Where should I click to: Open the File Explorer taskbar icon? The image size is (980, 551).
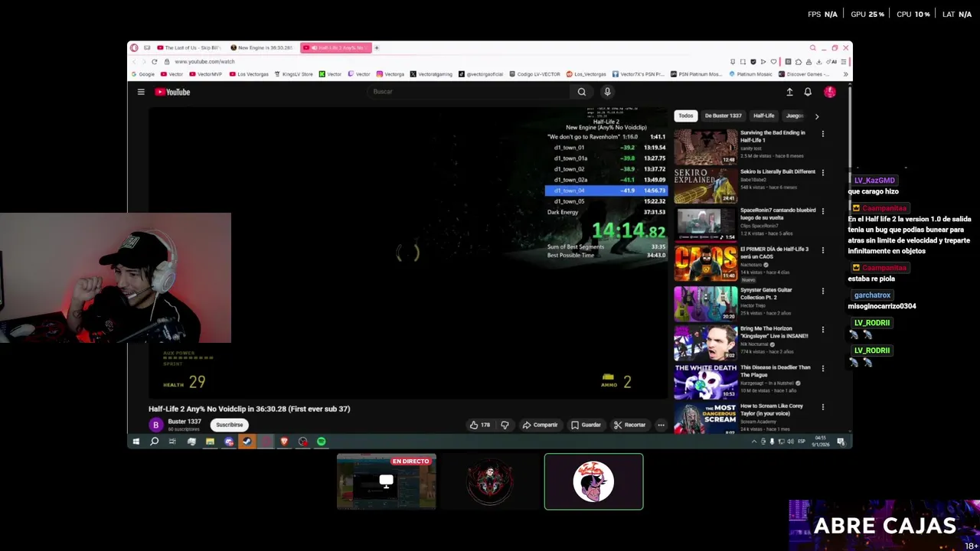click(x=210, y=442)
